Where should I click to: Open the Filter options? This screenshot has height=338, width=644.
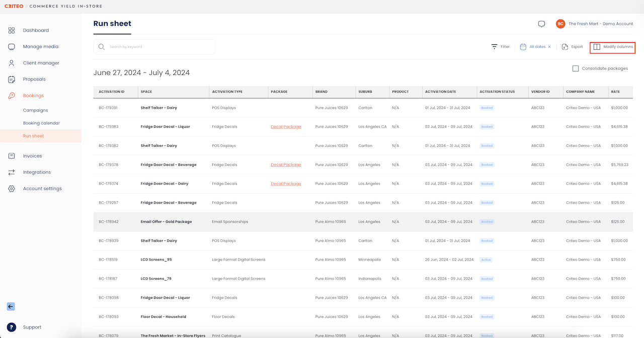[x=501, y=47]
